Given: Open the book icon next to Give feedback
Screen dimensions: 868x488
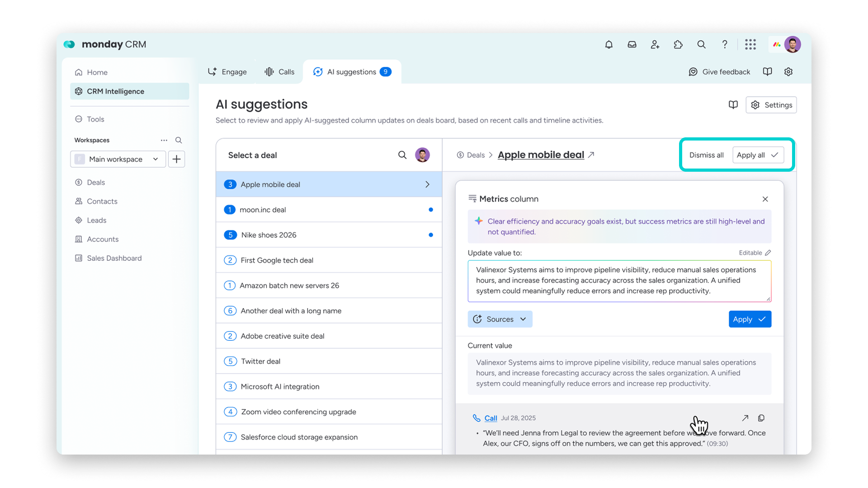Looking at the screenshot, I should click(767, 72).
